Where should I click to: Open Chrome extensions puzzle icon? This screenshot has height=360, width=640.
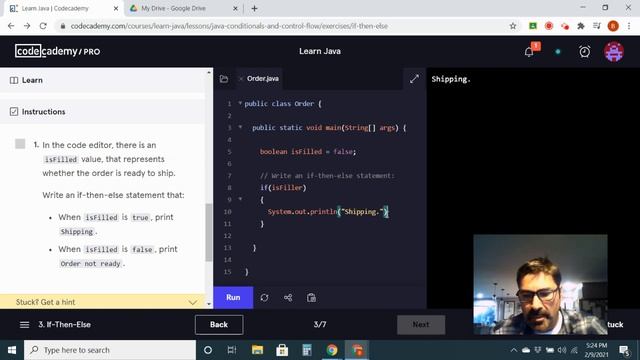[581, 26]
